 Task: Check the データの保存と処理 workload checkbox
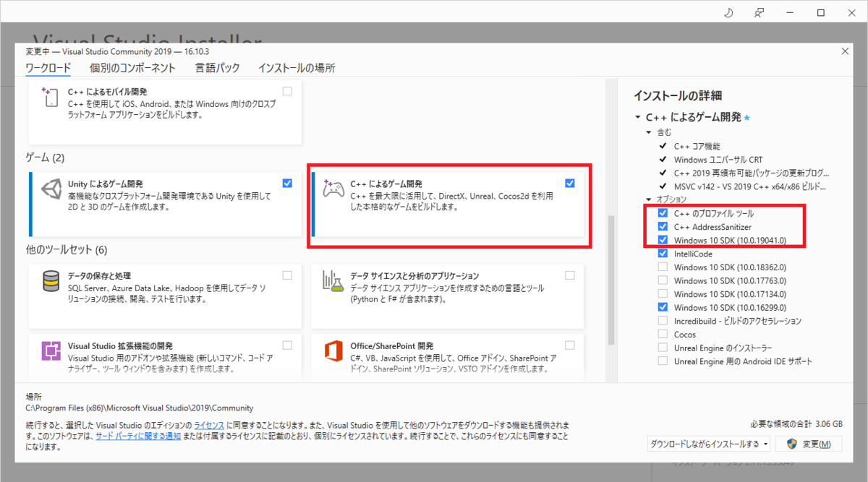[288, 275]
